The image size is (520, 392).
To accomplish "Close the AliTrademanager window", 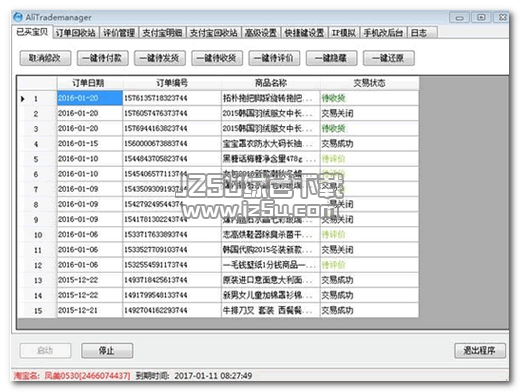I will coord(502,17).
